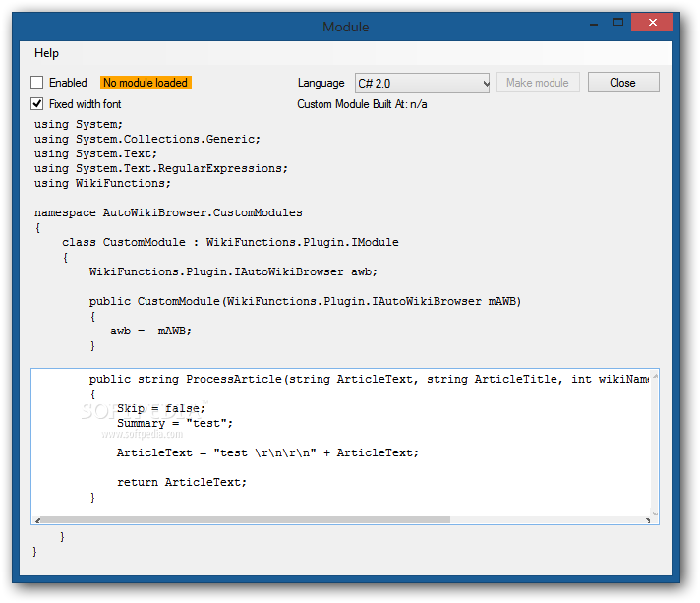Click the class CustomModule declaration text

pos(230,242)
